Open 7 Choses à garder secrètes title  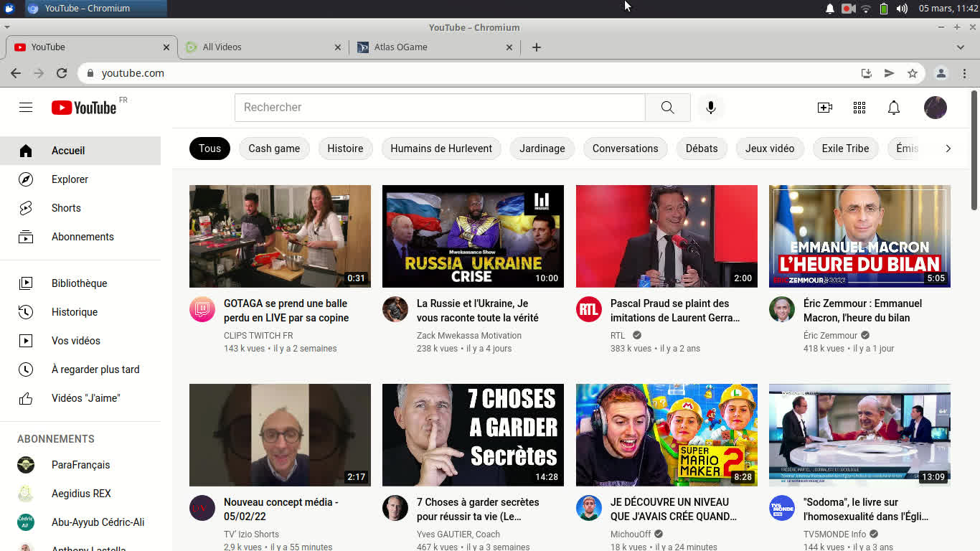478,509
